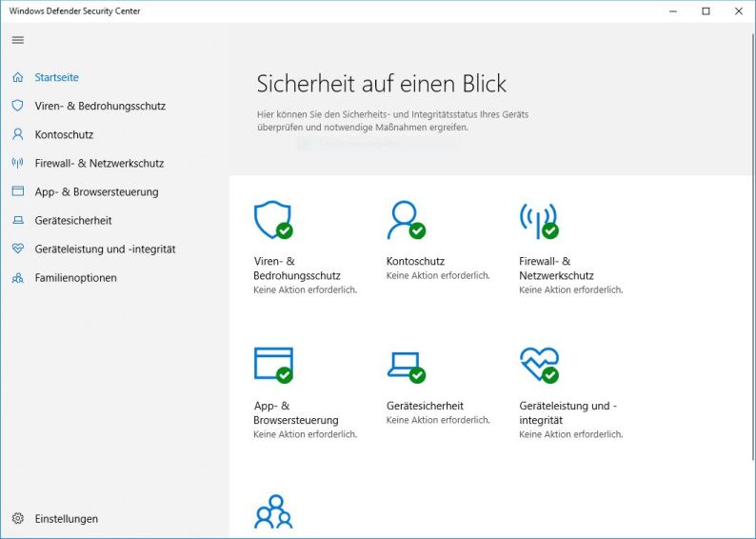Minimize the Windows Defender Security Center window
The height and width of the screenshot is (539, 756).
673,11
